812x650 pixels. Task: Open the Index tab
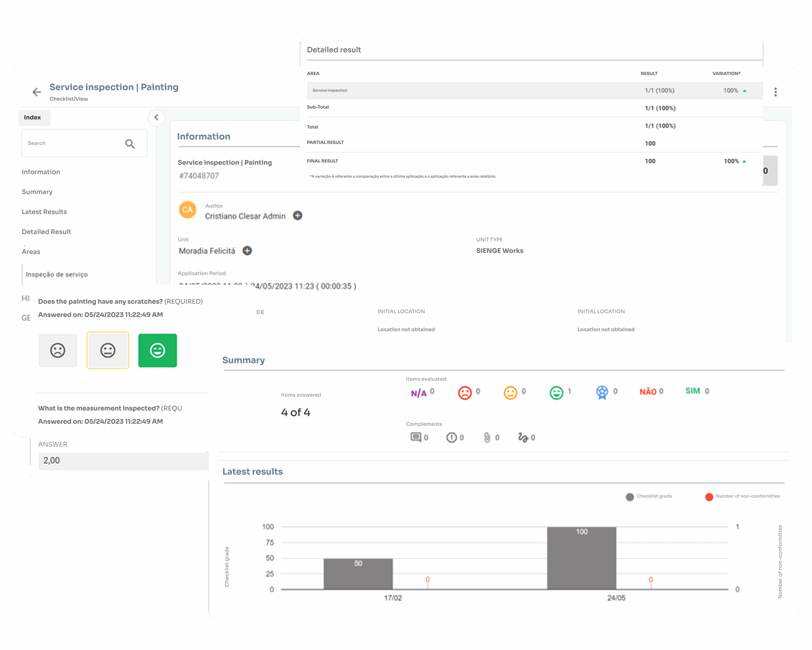tap(32, 117)
